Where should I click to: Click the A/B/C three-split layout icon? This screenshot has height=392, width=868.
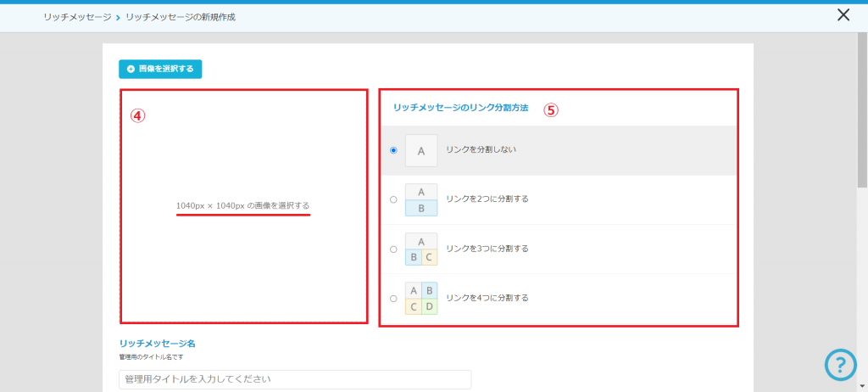pyautogui.click(x=421, y=249)
